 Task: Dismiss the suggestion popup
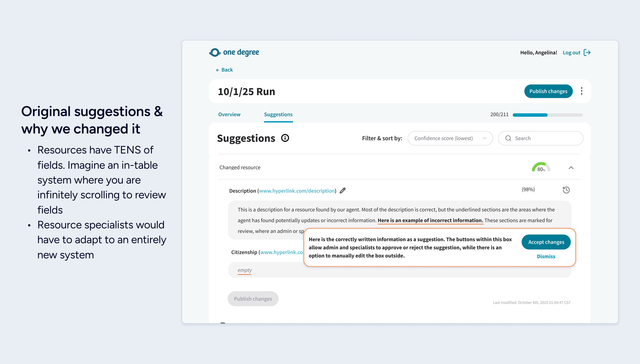(x=546, y=256)
